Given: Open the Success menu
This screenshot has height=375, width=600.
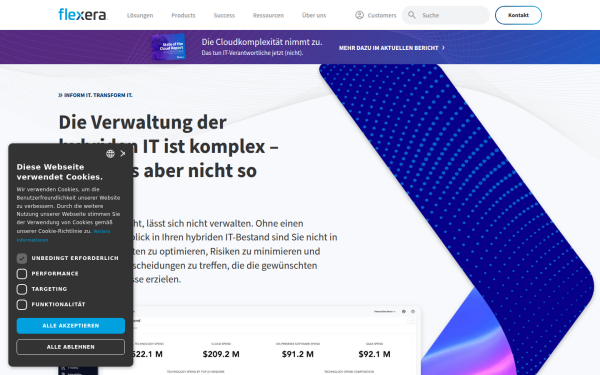Looking at the screenshot, I should pos(224,15).
